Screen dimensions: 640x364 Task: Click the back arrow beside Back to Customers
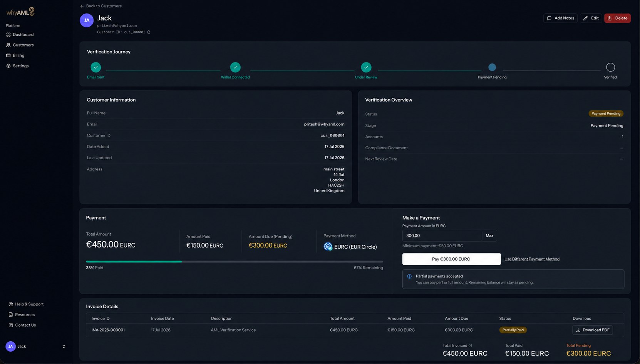point(82,6)
